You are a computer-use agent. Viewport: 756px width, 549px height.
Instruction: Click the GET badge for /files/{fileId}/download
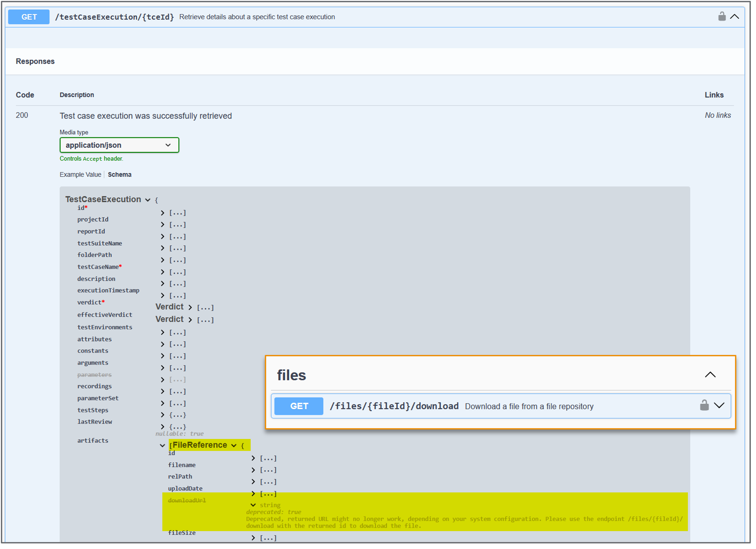pos(298,406)
